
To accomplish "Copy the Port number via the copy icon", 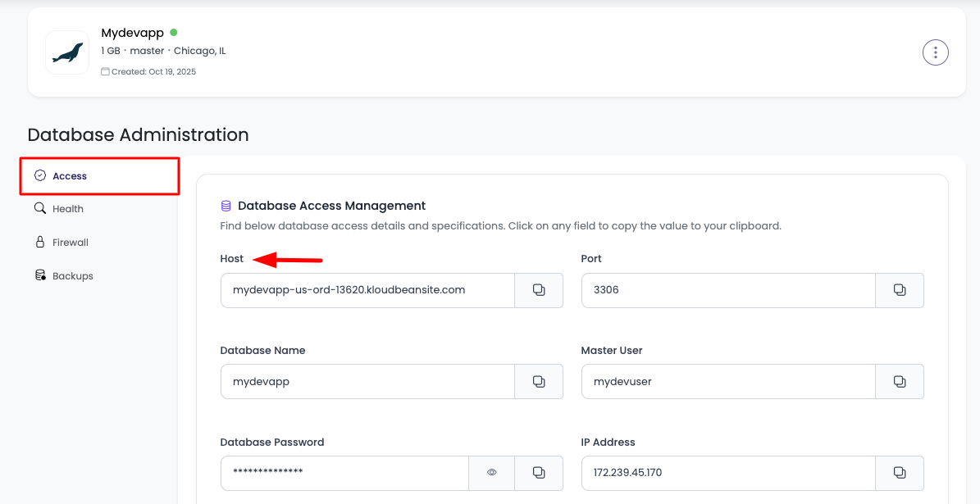I will pyautogui.click(x=900, y=290).
